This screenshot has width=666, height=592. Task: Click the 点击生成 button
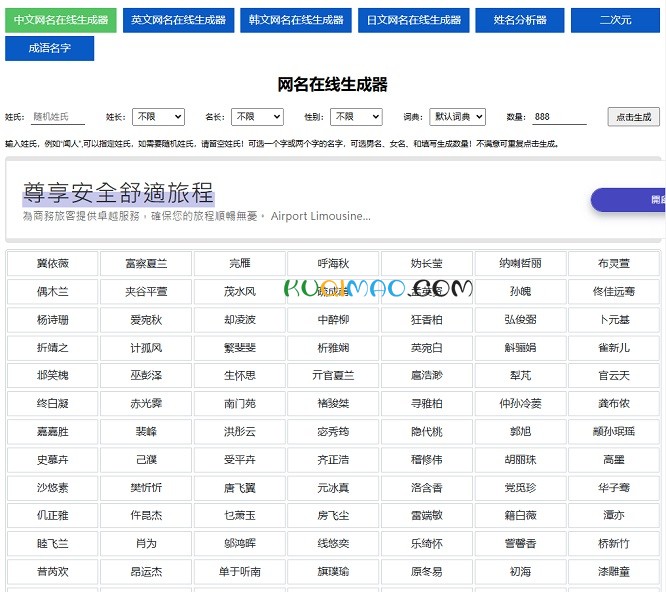pyautogui.click(x=634, y=117)
